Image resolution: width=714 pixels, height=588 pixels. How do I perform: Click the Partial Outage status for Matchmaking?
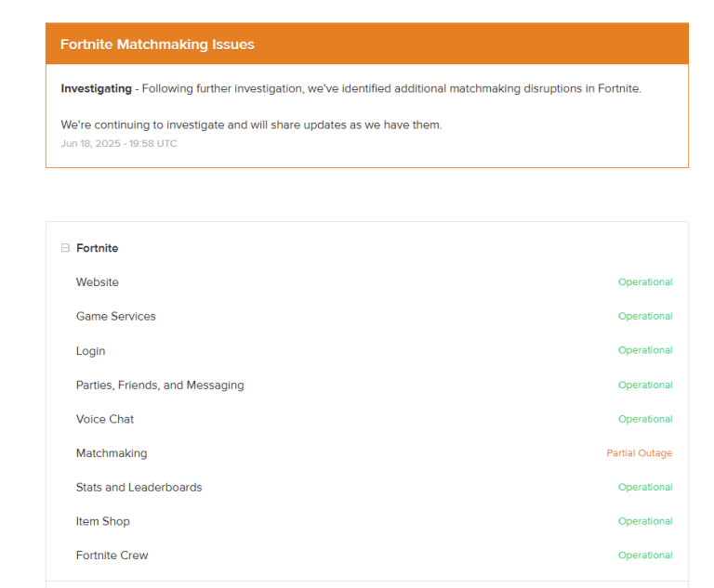tap(639, 453)
